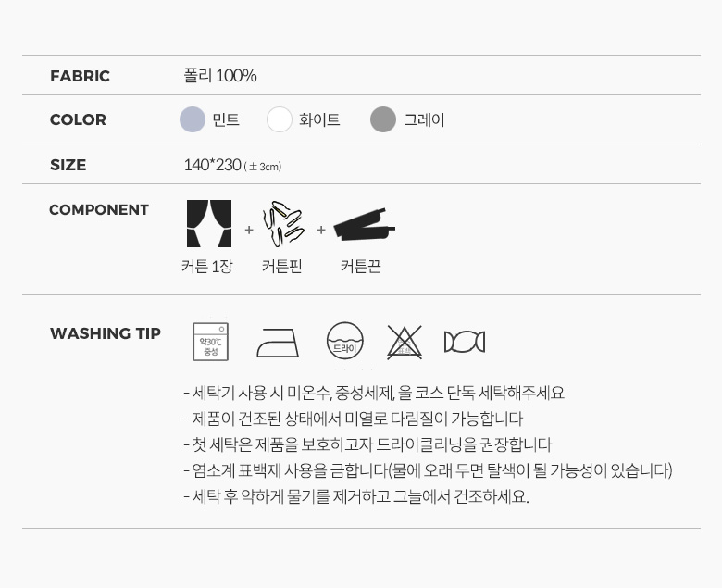The width and height of the screenshot is (722, 588).
Task: Click the curtain tie-back strap icon
Action: tap(364, 224)
